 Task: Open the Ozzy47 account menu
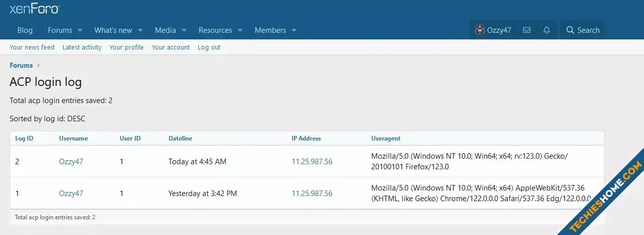point(493,30)
